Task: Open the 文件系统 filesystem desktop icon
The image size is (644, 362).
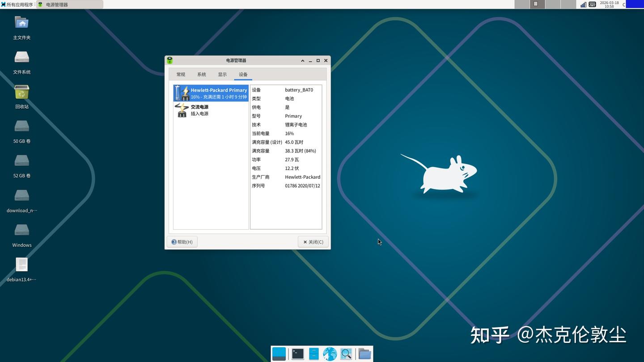Action: (x=21, y=57)
